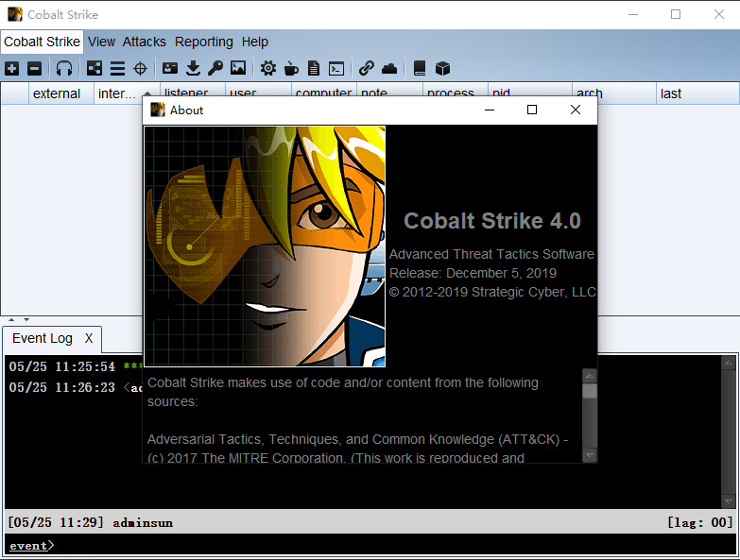This screenshot has width=740, height=560.
Task: Close the Event Log tab with X
Action: (x=89, y=338)
